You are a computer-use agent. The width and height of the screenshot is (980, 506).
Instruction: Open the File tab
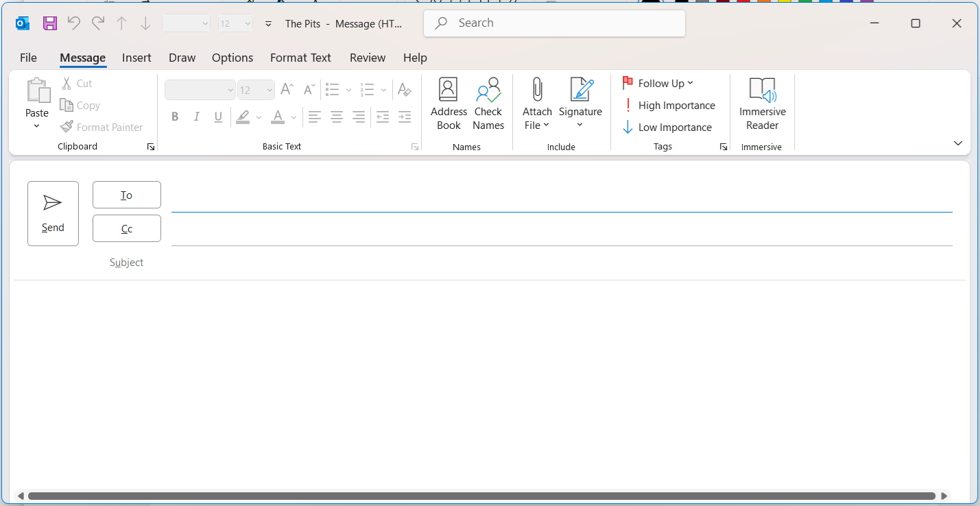[x=28, y=58]
